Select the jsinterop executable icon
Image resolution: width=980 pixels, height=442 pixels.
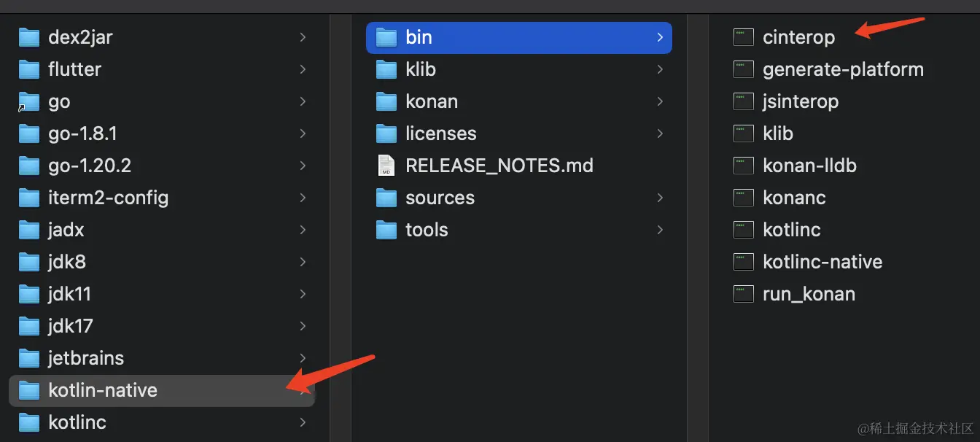tap(743, 101)
